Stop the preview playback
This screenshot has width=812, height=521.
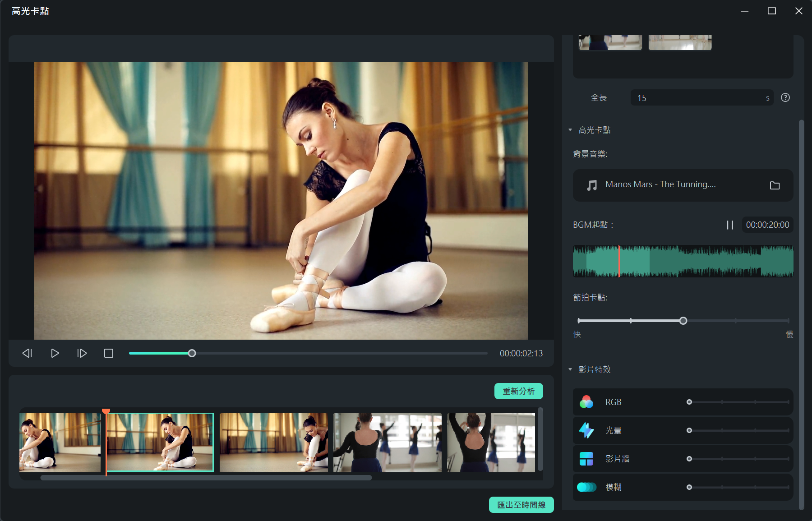pos(109,353)
